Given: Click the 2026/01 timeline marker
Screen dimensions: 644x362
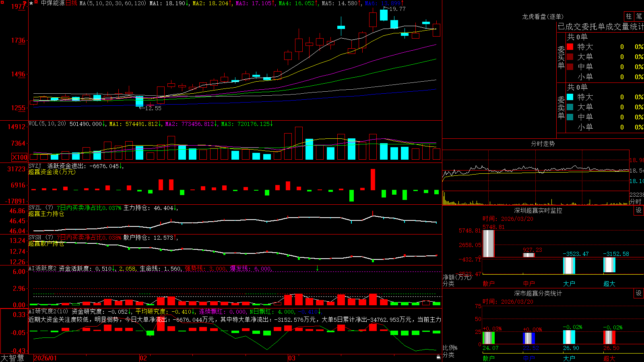Looking at the screenshot, I should pyautogui.click(x=45, y=358).
